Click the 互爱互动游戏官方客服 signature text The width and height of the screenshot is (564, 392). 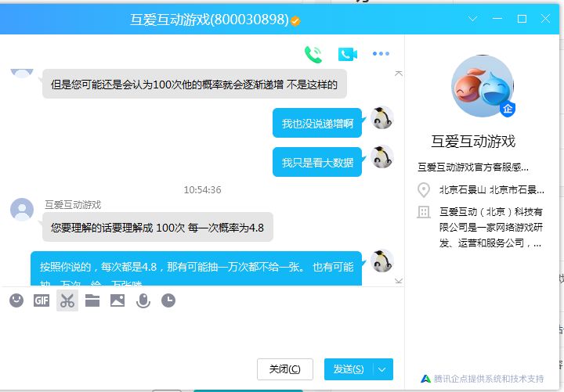tap(473, 167)
